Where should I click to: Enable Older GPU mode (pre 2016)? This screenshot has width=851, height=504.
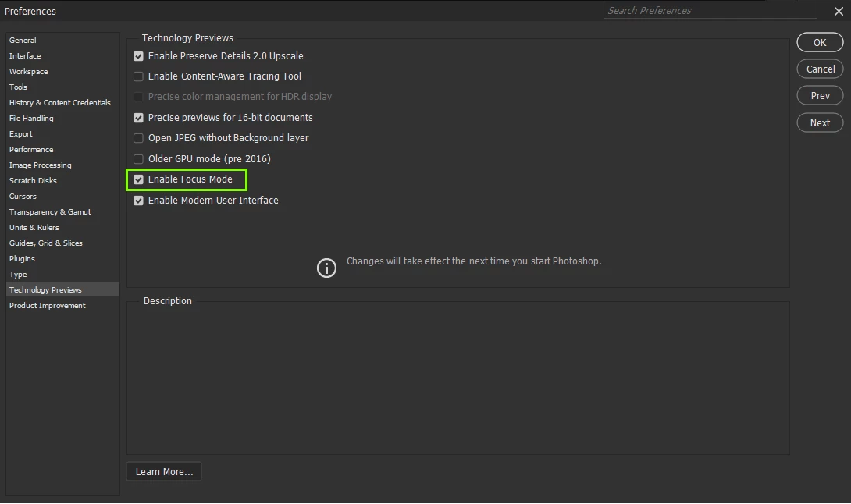click(x=138, y=159)
